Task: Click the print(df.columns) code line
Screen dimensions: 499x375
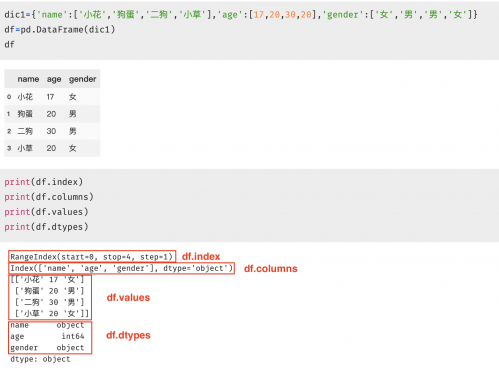Action: (x=49, y=197)
